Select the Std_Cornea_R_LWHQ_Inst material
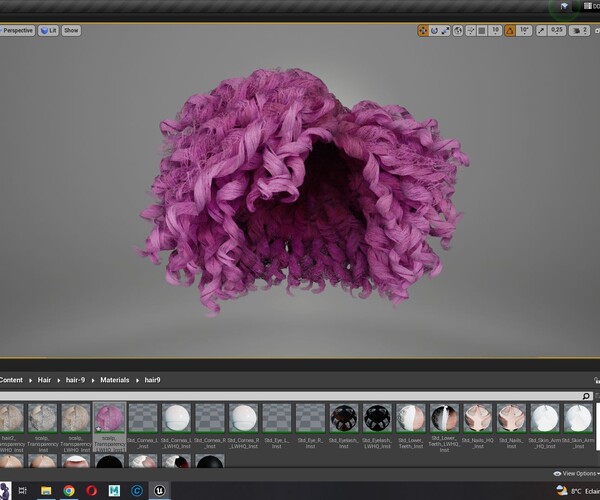The width and height of the screenshot is (600, 500). (x=243, y=426)
